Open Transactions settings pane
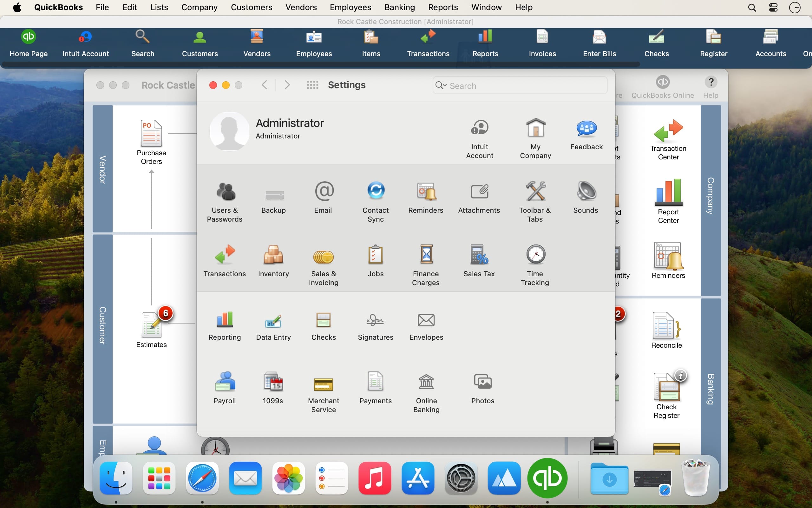 (225, 261)
